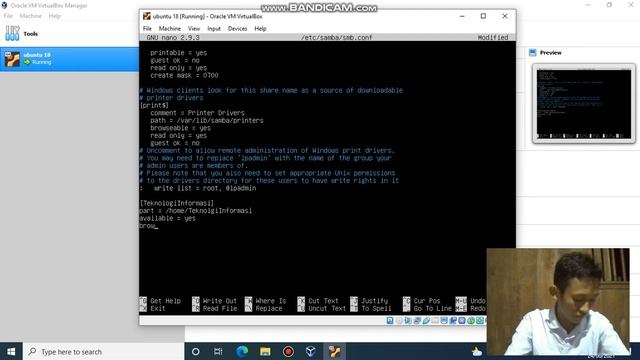Viewport: 640px width, 360px height.
Task: Select the ubuntu 18 VM icon in Manager list
Action: tap(12, 59)
